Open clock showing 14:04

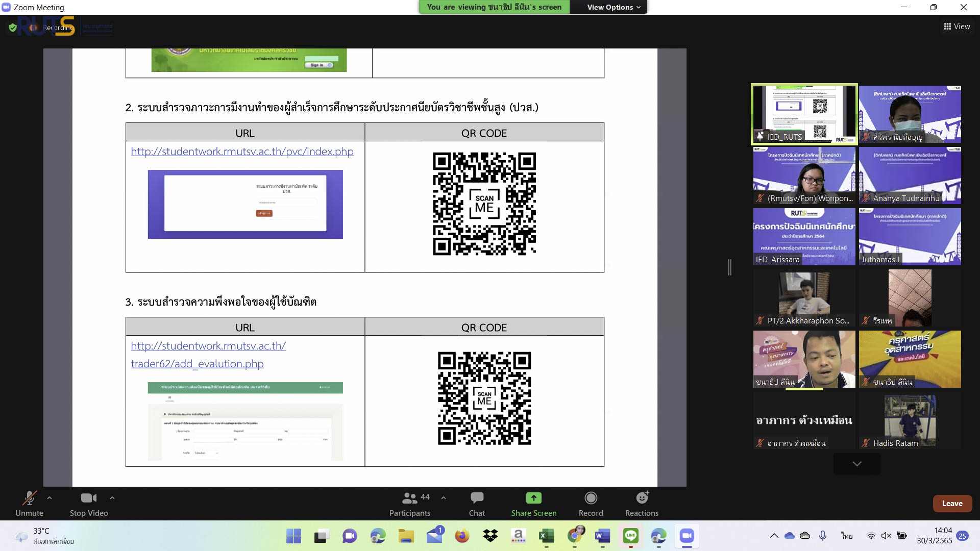click(x=935, y=536)
